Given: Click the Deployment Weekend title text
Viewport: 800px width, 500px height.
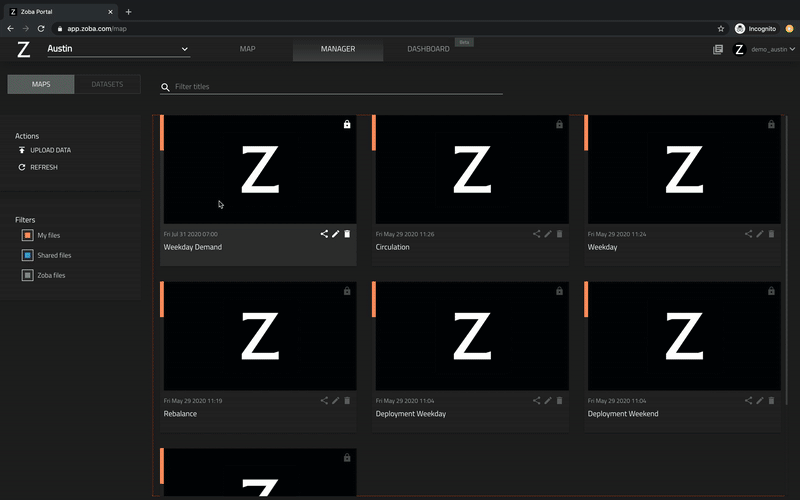Looking at the screenshot, I should coord(623,414).
